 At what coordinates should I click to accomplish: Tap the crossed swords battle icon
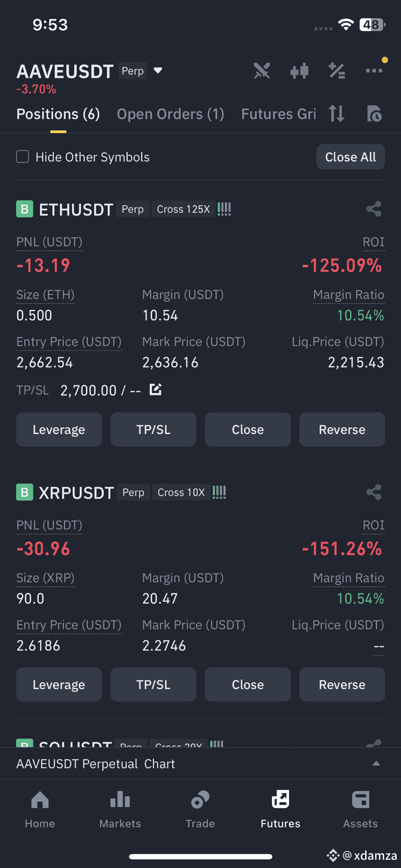click(262, 71)
